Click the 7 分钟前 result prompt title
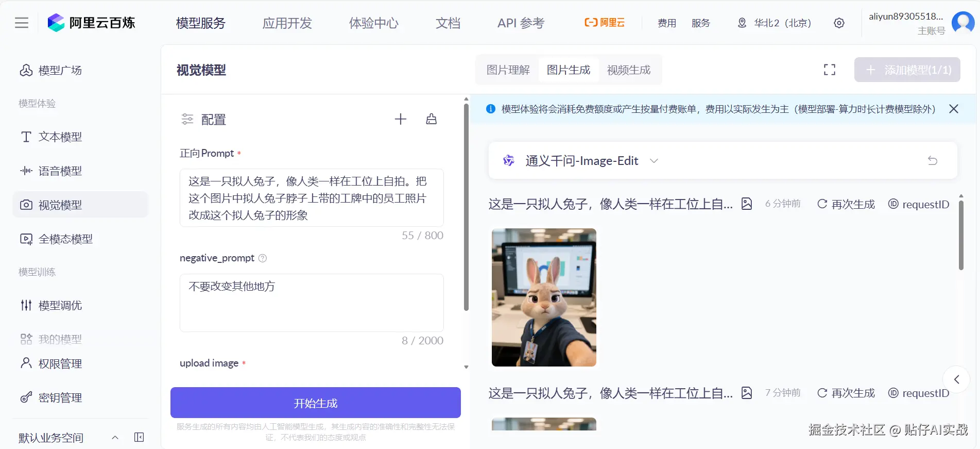Screen dimensions: 980x449 (x=610, y=393)
